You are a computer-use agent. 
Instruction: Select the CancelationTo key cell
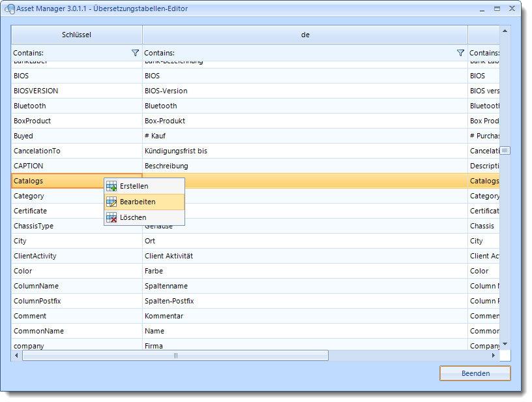[x=77, y=151]
